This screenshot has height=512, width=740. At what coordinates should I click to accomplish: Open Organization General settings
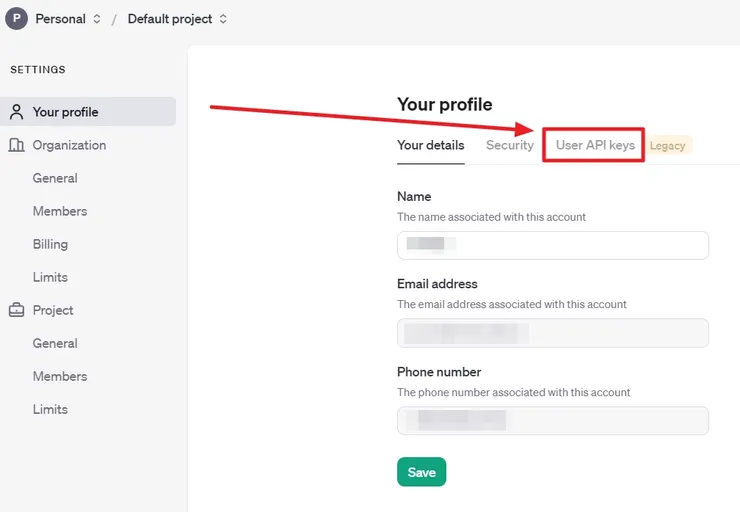pyautogui.click(x=55, y=178)
